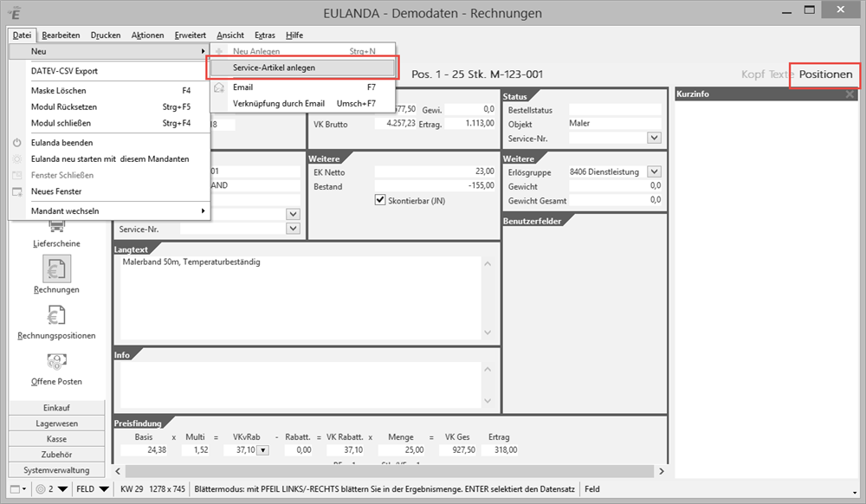866x504 pixels.
Task: Click the Gewicht field under Erlösgruppe
Action: (615, 186)
